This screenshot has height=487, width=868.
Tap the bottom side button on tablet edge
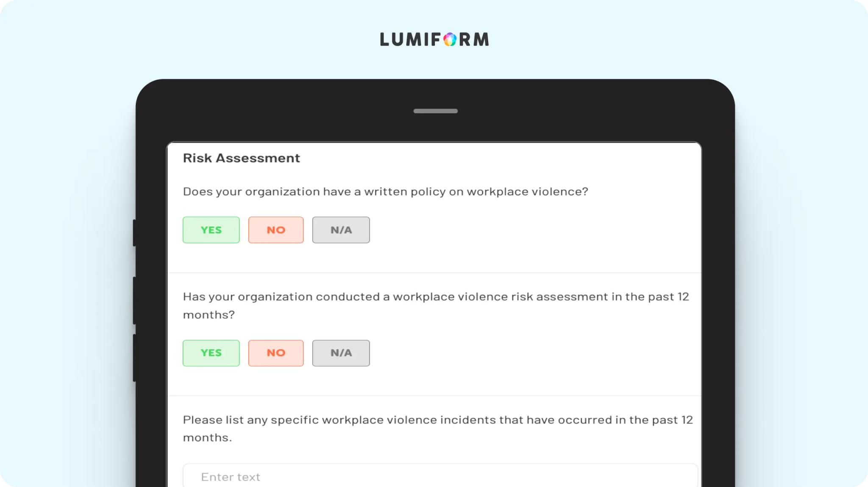tap(134, 358)
